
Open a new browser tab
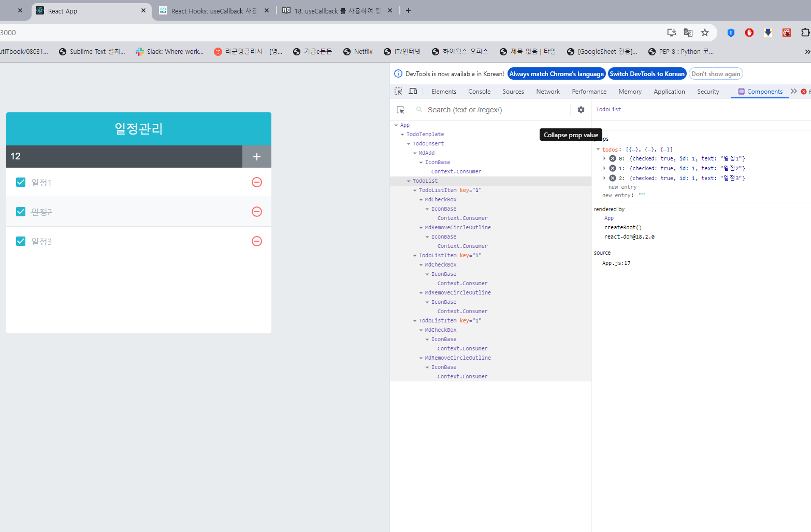coord(409,10)
